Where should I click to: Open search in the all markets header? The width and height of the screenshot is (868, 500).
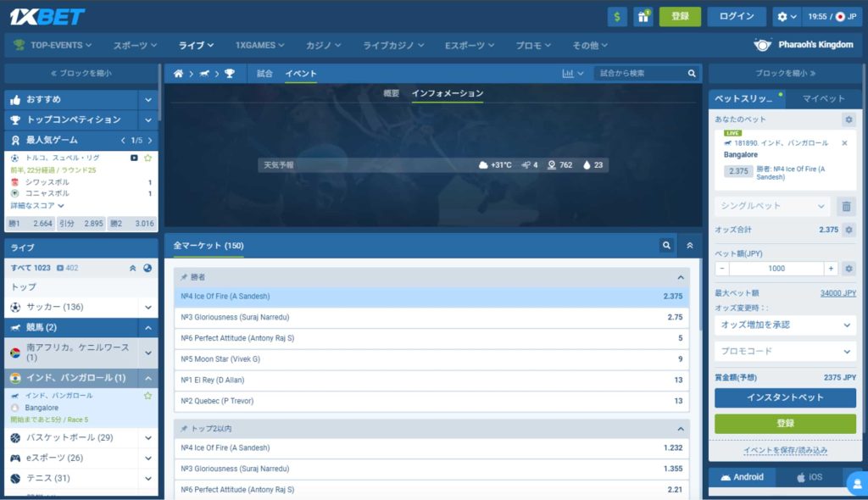[x=667, y=246]
